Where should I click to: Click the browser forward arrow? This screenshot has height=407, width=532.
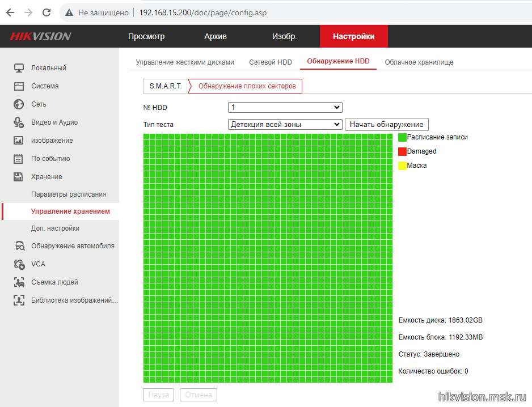[x=28, y=12]
